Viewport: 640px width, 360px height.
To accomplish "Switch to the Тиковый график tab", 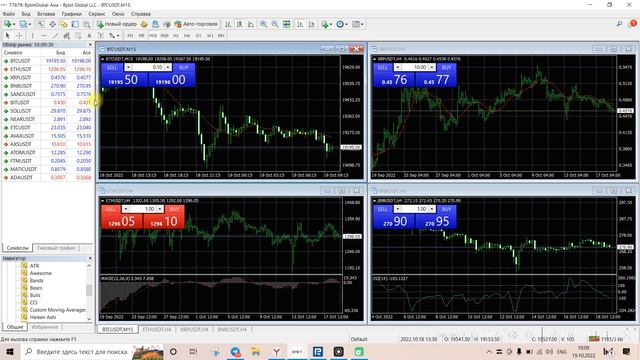I will coord(56,248).
